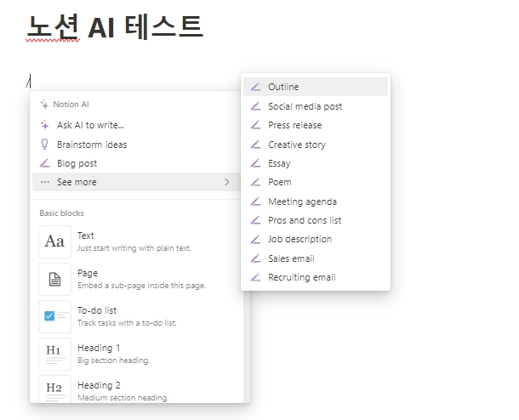Click the Text block Aa icon

[54, 241]
